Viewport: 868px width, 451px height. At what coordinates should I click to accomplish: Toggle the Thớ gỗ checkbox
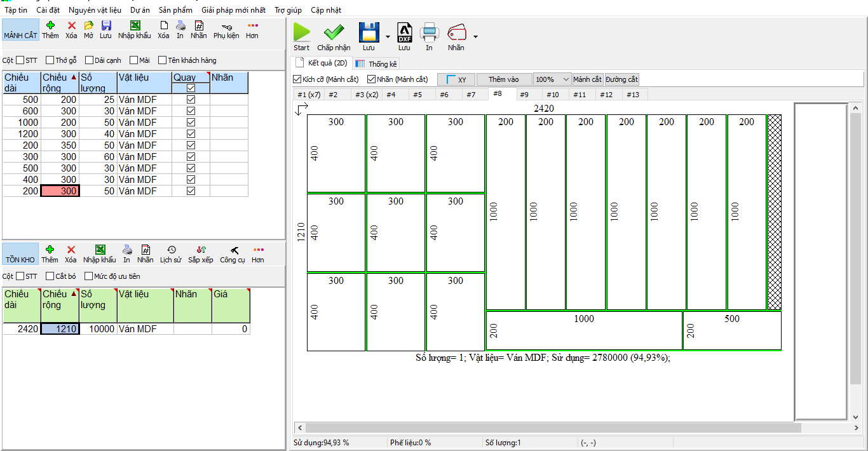point(50,60)
